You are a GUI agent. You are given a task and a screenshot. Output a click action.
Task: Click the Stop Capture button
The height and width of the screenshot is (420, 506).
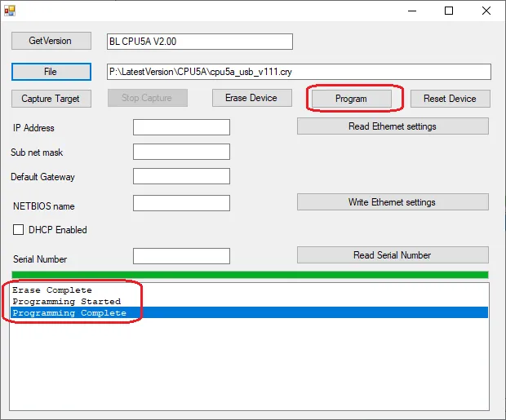148,98
